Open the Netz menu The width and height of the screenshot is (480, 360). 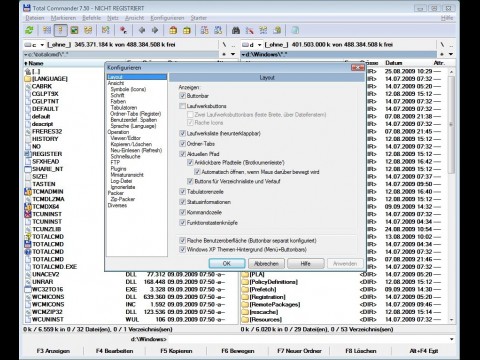coord(113,18)
